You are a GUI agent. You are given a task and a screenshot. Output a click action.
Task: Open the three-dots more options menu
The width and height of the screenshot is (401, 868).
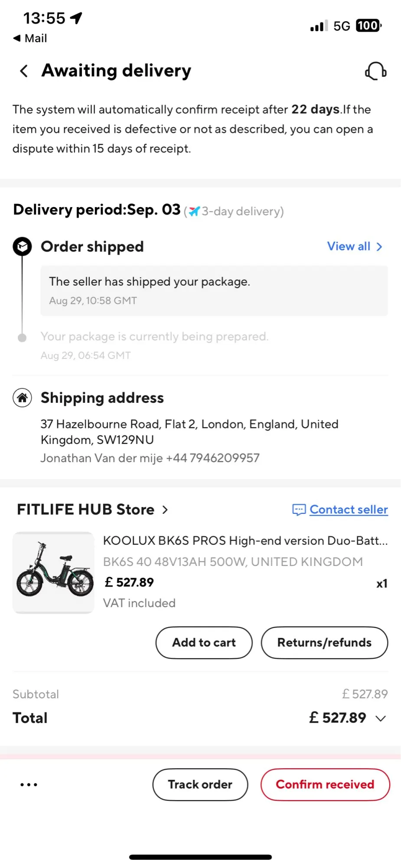click(x=29, y=785)
